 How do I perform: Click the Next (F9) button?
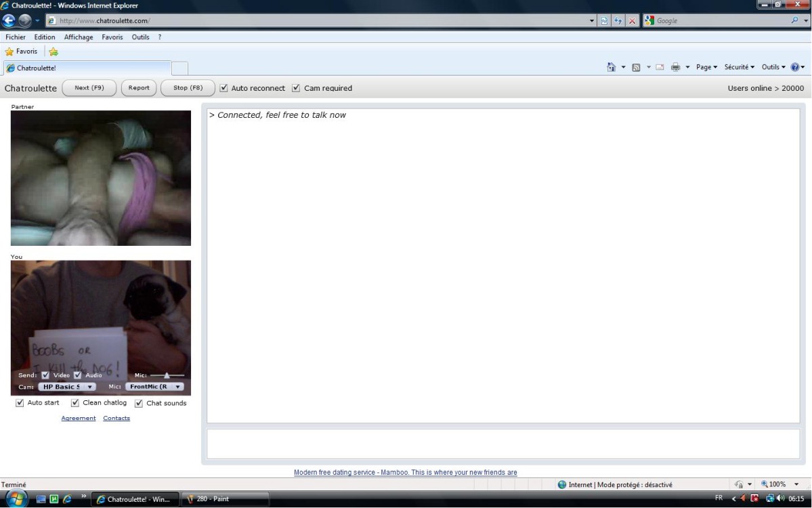tap(89, 88)
